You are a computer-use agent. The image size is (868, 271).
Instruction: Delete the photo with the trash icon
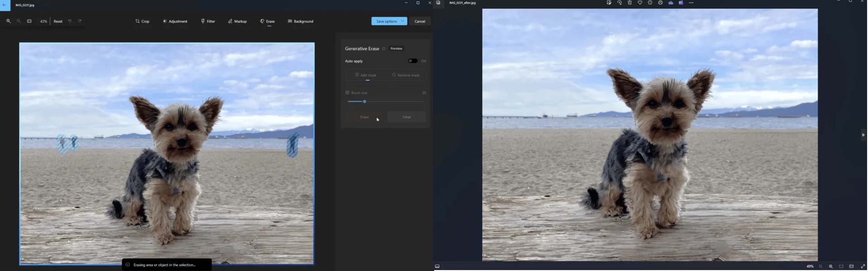[629, 3]
